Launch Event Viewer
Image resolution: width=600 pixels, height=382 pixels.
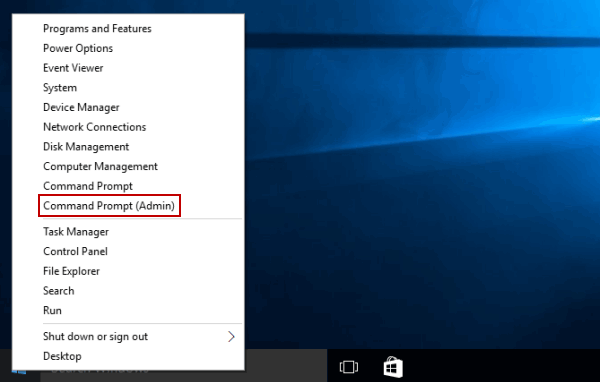[73, 68]
